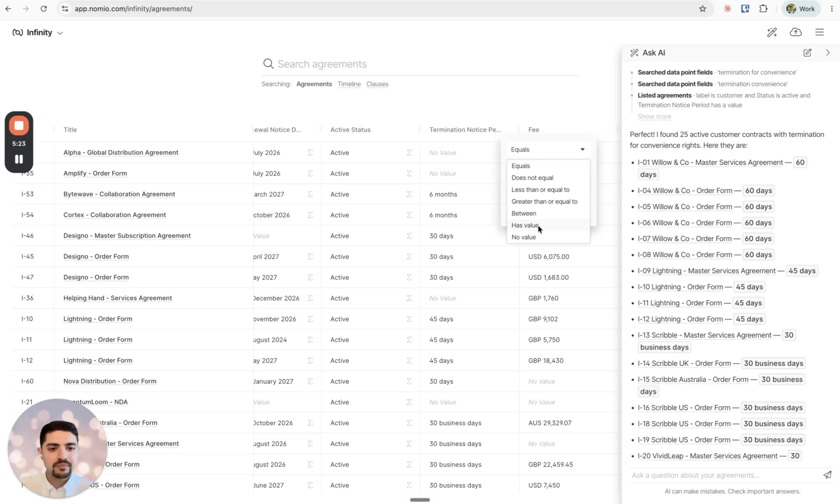The height and width of the screenshot is (504, 840).
Task: Click sigma icon in Alpha's Active Status cell
Action: pos(409,152)
